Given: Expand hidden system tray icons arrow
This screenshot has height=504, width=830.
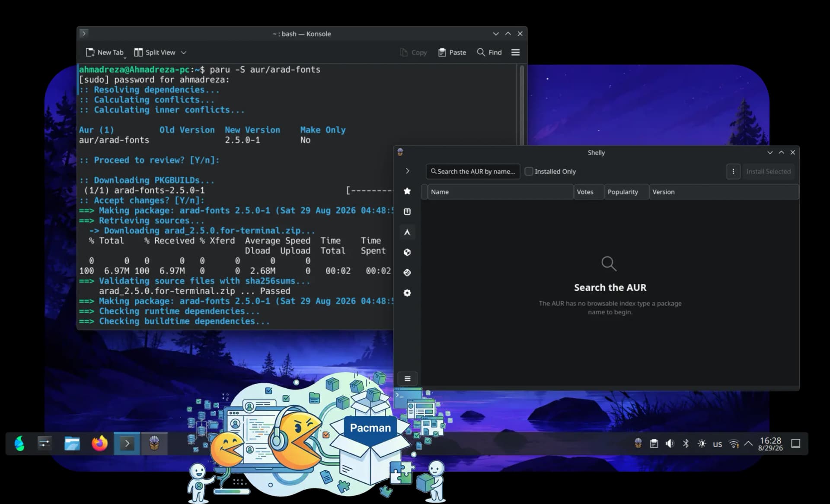Looking at the screenshot, I should (x=748, y=444).
